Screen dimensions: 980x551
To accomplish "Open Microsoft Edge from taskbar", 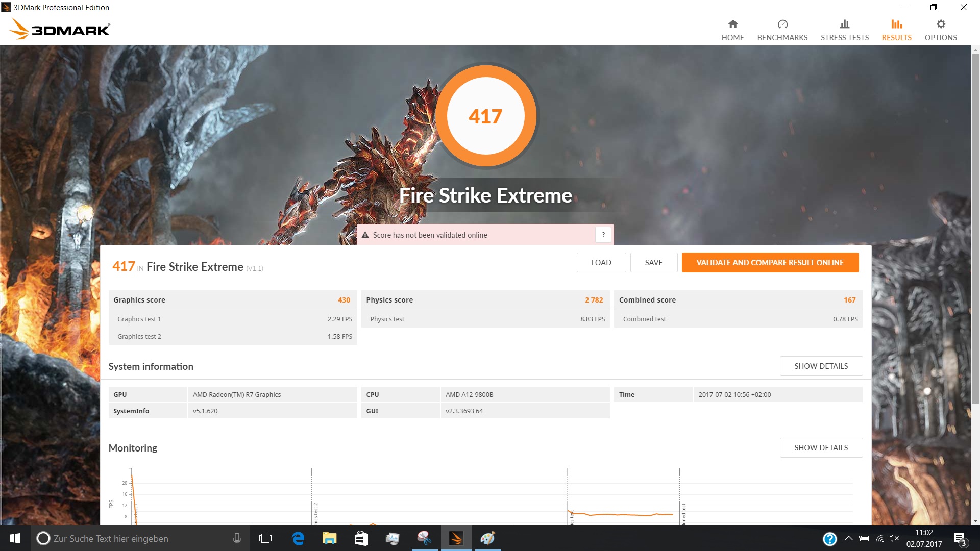I will [298, 539].
